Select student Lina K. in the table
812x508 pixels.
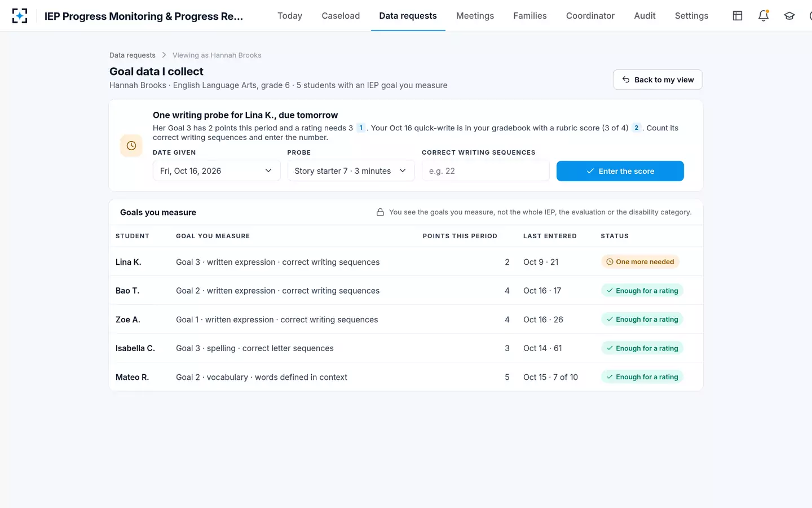click(x=129, y=262)
